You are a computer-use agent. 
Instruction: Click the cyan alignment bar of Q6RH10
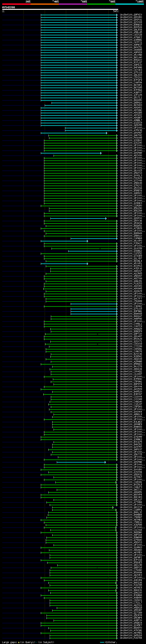click(x=85, y=103)
